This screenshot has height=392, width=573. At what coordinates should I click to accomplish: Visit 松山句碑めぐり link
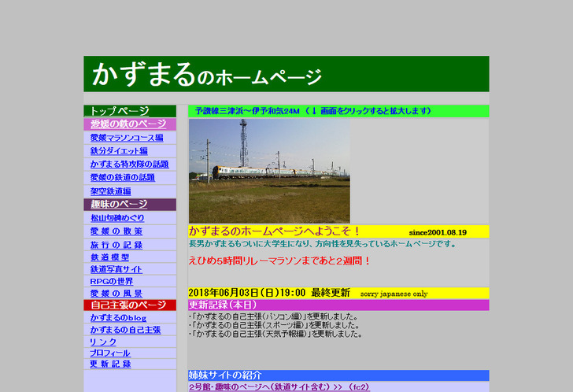[117, 218]
